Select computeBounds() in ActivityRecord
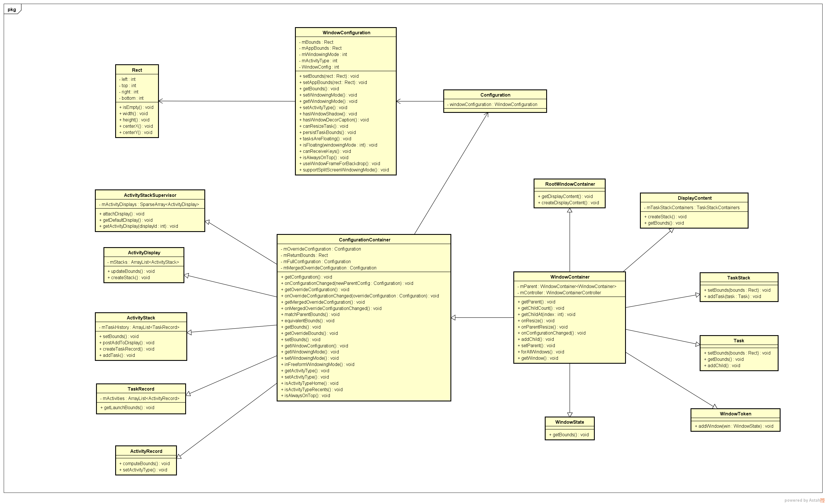826x504 pixels. (145, 463)
